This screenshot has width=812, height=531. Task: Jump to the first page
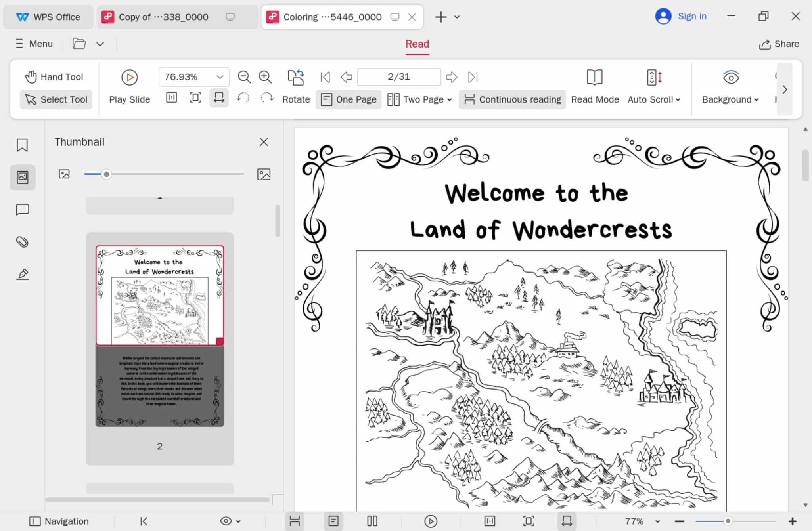click(x=325, y=77)
